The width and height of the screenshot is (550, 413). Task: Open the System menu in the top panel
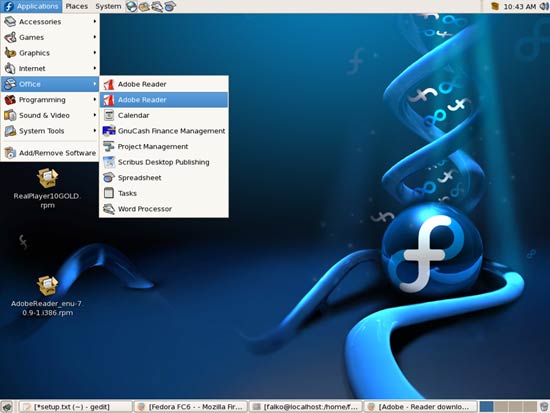click(108, 6)
